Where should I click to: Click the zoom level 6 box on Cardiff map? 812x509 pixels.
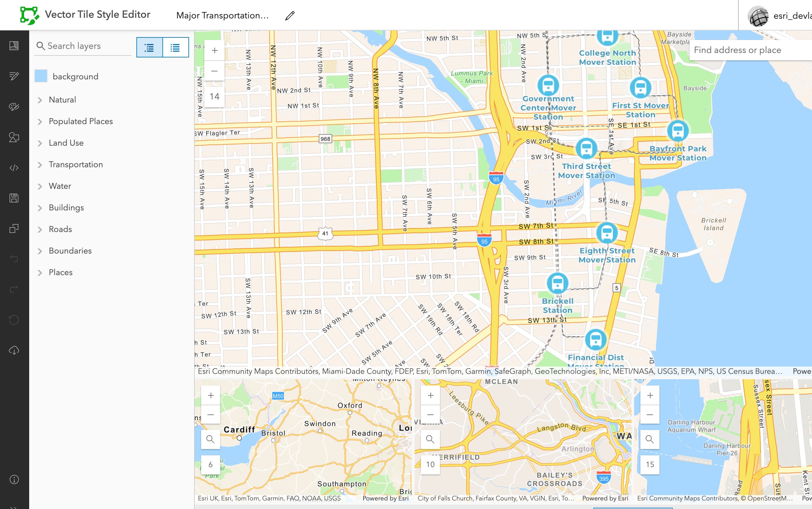coord(211,465)
